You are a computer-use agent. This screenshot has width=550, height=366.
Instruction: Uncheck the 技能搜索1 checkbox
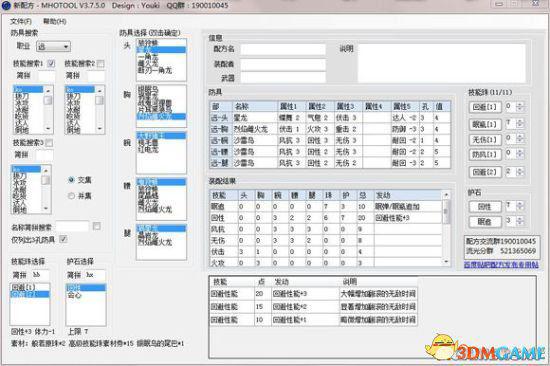click(51, 64)
